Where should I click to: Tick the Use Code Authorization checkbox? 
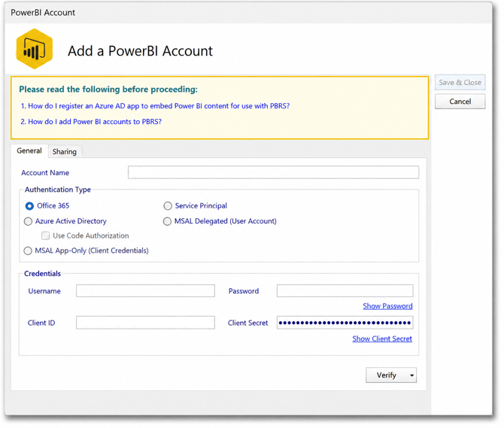point(45,236)
